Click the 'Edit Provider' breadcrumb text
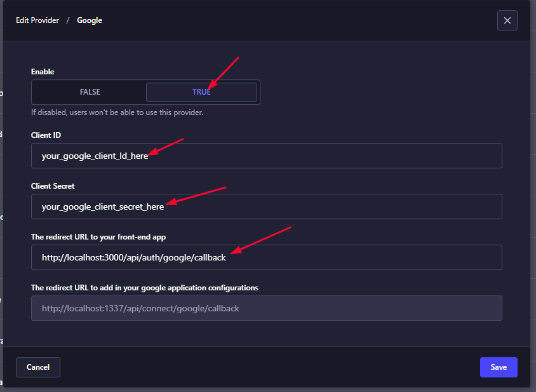Screen dimensions: 536x392 tap(37, 20)
